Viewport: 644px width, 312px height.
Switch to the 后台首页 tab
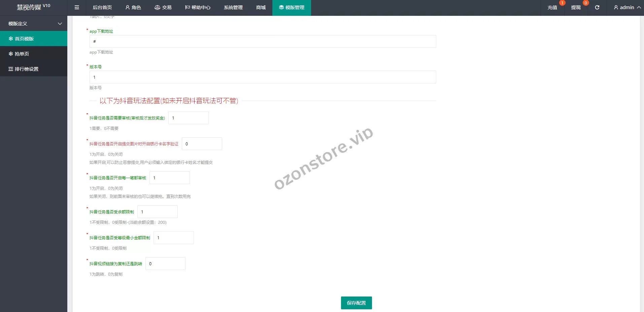pos(102,7)
